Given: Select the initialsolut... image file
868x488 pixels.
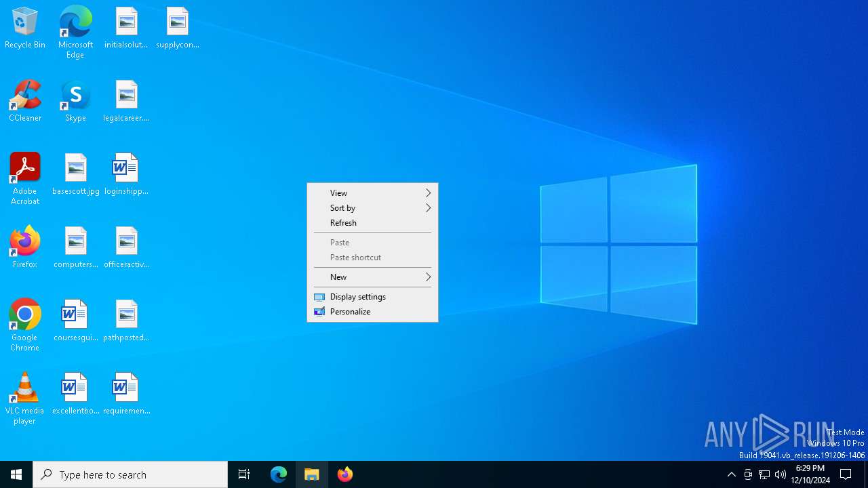Looking at the screenshot, I should pos(126,28).
